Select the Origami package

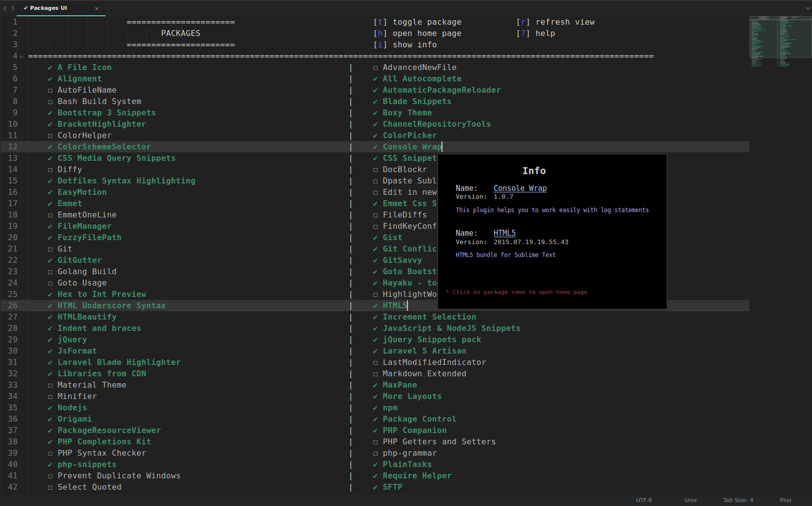point(74,419)
